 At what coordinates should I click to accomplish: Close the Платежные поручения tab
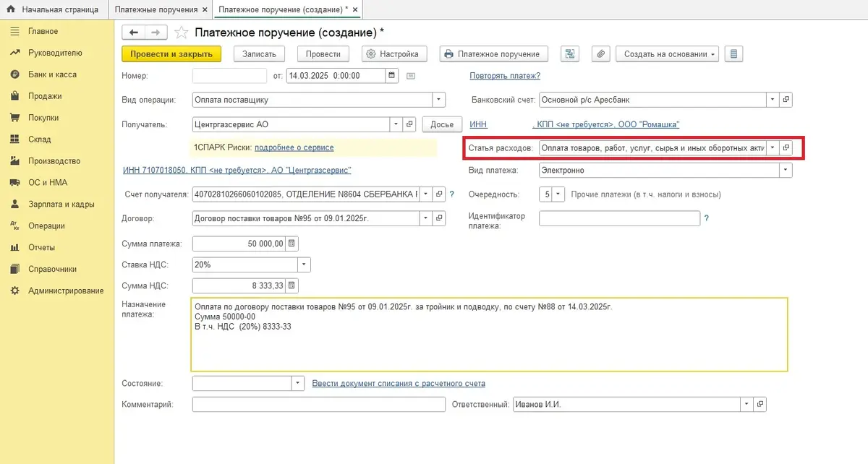205,9
